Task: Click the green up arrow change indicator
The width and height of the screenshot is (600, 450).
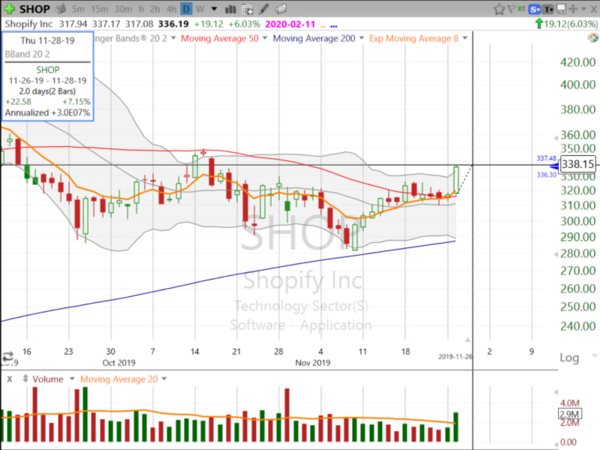Action: coord(539,24)
